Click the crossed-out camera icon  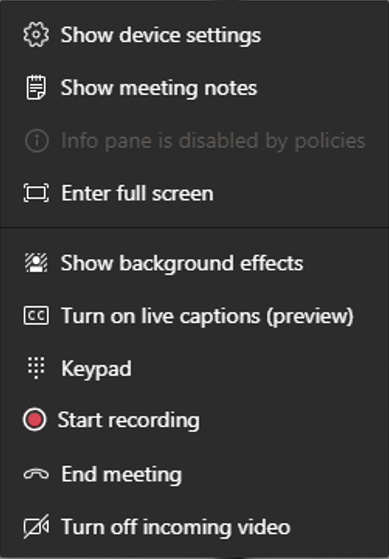[36, 527]
